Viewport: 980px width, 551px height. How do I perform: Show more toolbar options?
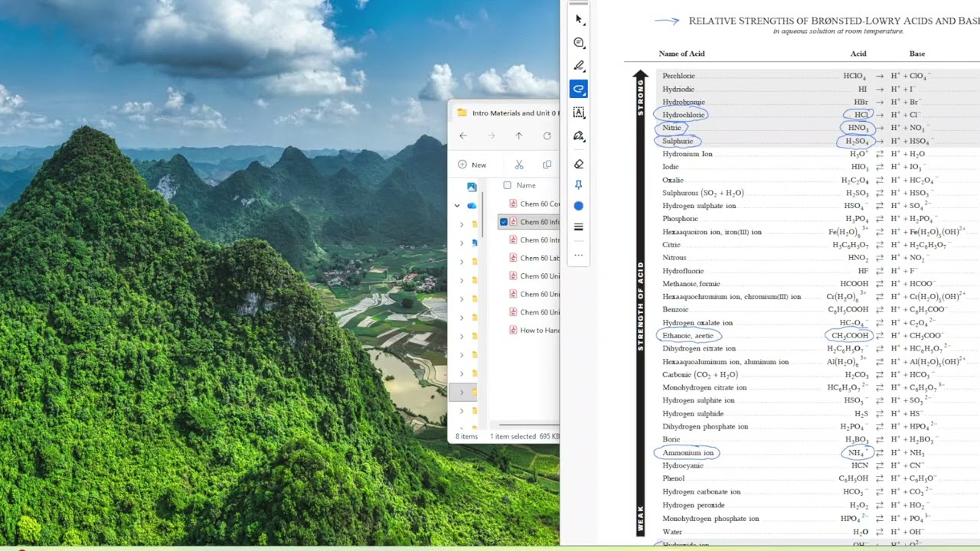(x=579, y=255)
